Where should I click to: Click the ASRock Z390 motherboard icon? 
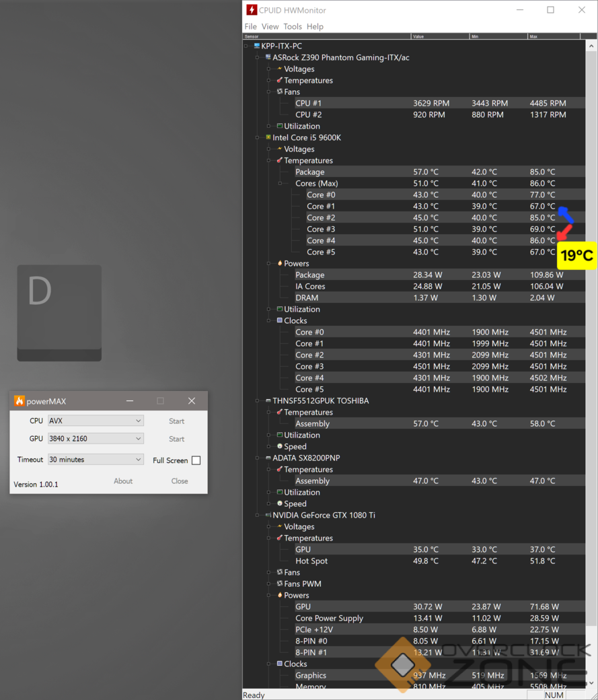[x=268, y=57]
